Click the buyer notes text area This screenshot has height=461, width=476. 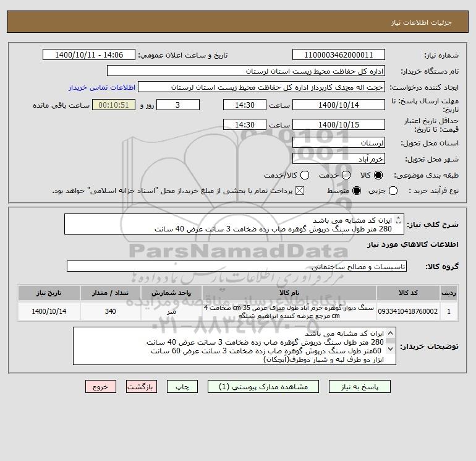tap(234, 346)
